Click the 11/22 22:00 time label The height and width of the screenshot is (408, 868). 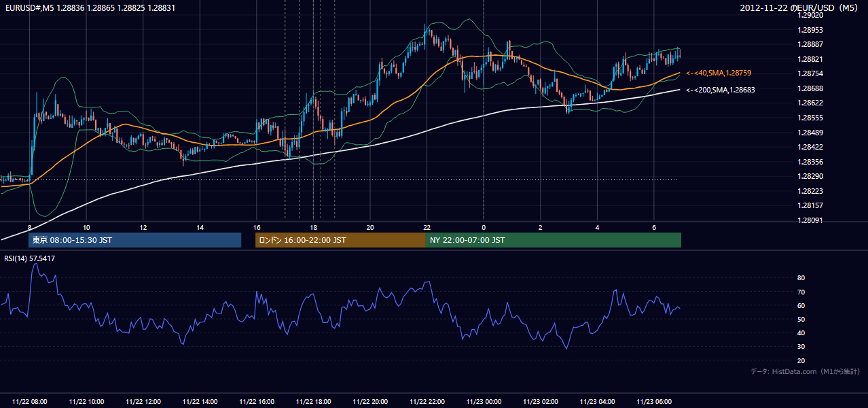[427, 402]
